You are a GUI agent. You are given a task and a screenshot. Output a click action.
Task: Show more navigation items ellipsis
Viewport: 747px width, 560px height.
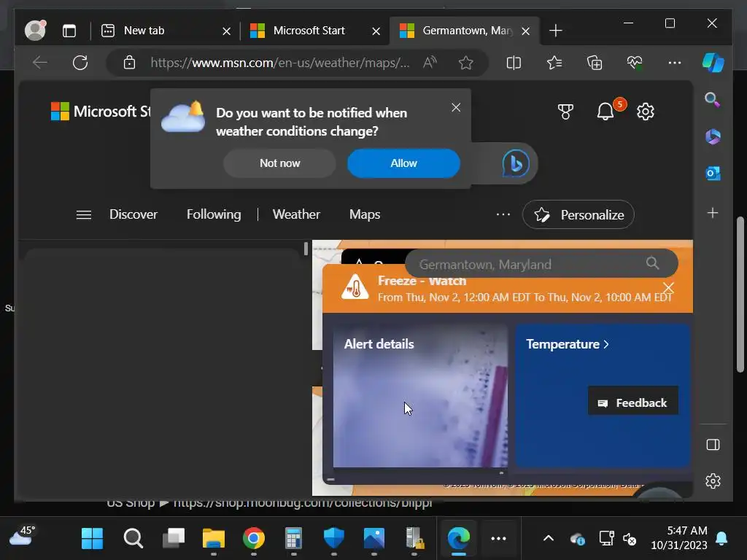(503, 214)
